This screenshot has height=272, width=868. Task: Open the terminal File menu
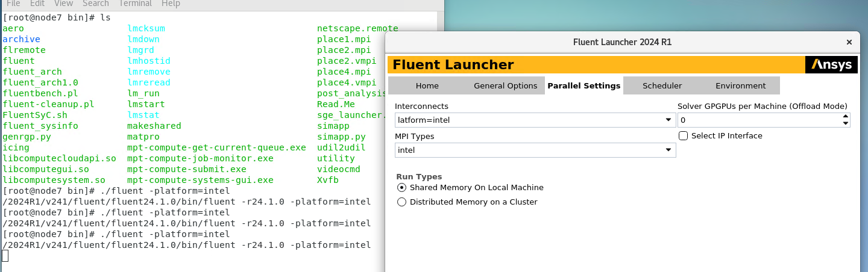coord(13,4)
